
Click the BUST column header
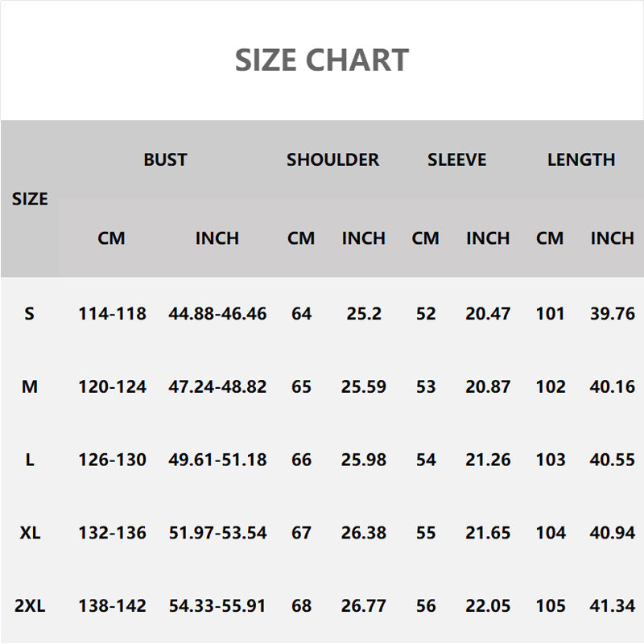pyautogui.click(x=165, y=159)
